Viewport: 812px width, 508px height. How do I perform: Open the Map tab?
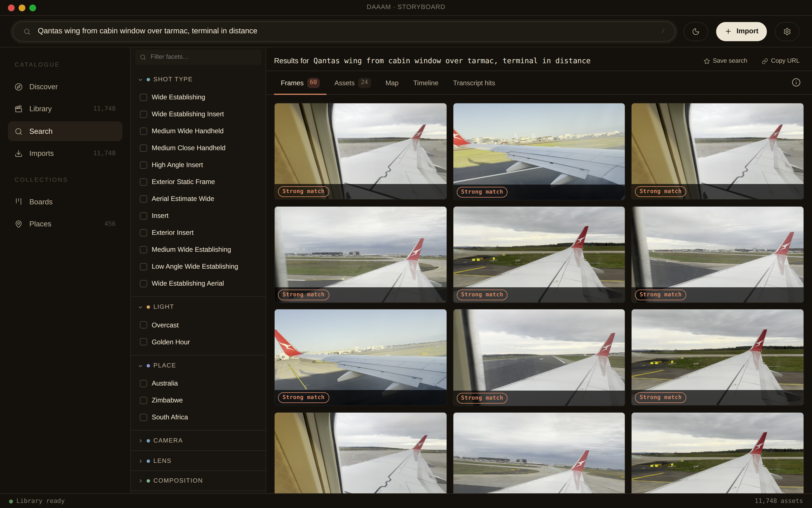click(392, 83)
